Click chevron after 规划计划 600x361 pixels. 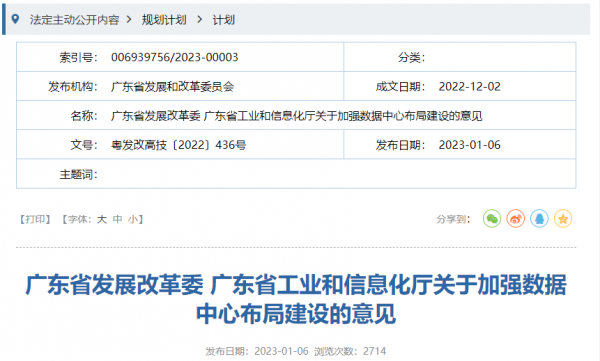(x=199, y=19)
